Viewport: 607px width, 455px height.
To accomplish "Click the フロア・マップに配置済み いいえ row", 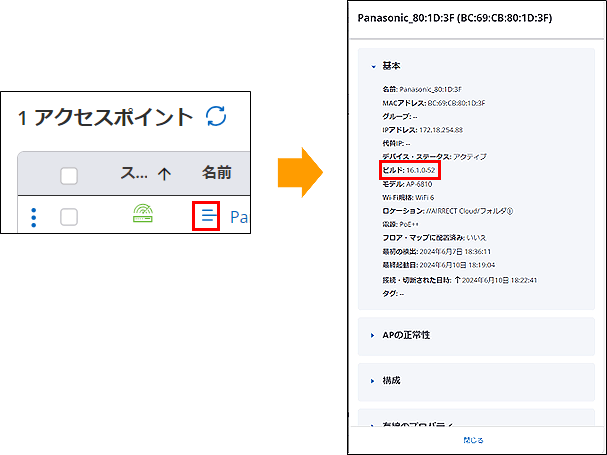I will pyautogui.click(x=434, y=238).
